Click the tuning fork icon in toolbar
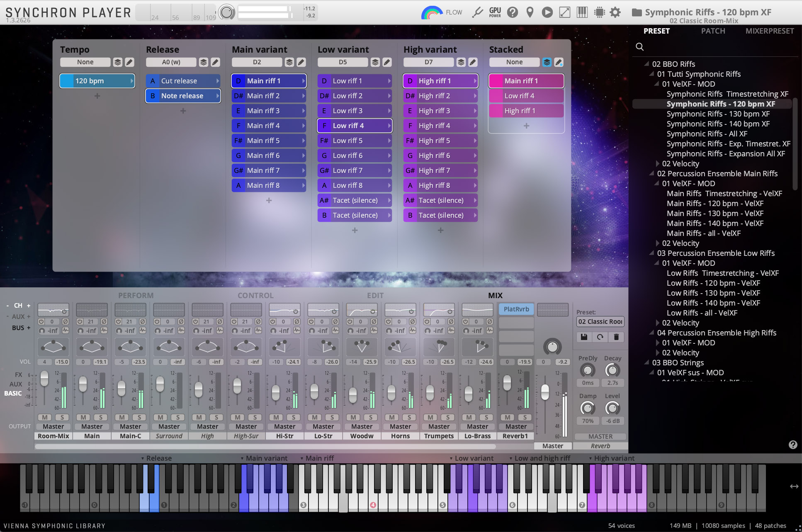The height and width of the screenshot is (532, 802). click(477, 12)
